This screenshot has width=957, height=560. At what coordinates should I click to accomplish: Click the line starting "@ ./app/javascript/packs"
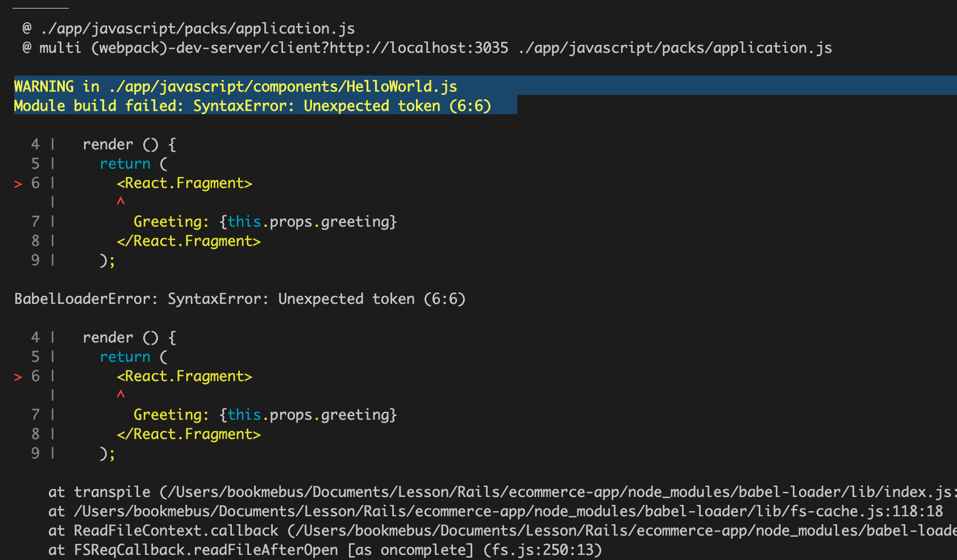point(189,29)
